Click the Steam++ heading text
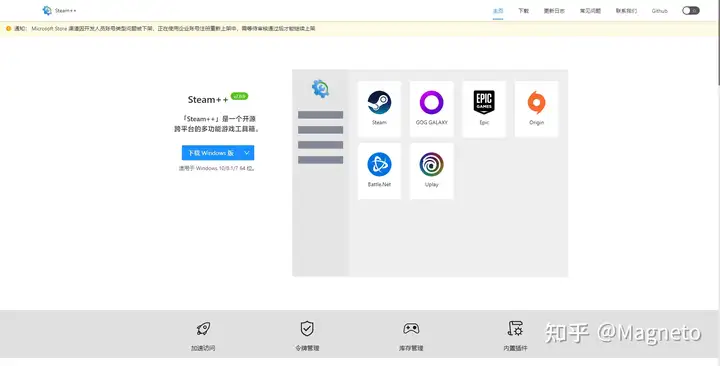The image size is (720, 366). pyautogui.click(x=208, y=100)
